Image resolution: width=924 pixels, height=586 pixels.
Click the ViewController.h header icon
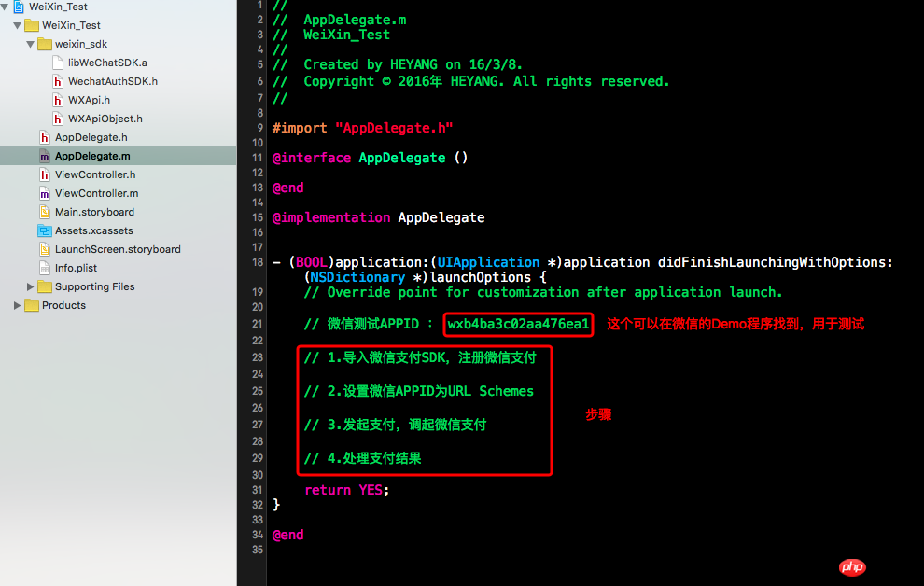(x=45, y=174)
